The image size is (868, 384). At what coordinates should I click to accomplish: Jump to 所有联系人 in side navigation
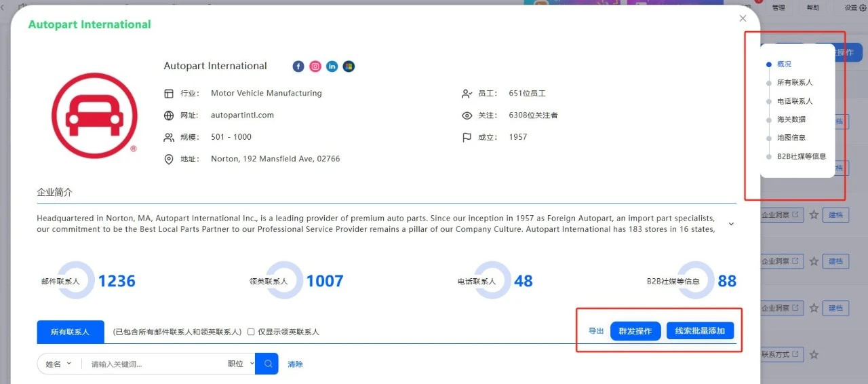(x=795, y=83)
